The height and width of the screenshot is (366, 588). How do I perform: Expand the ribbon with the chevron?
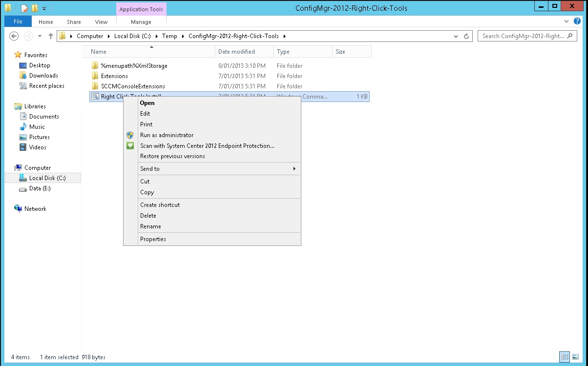pos(567,21)
